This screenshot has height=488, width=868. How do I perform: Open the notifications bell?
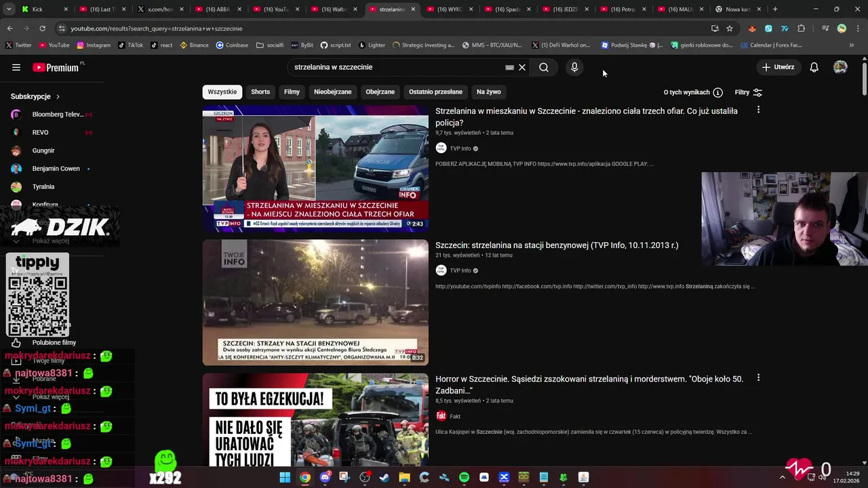coord(814,67)
